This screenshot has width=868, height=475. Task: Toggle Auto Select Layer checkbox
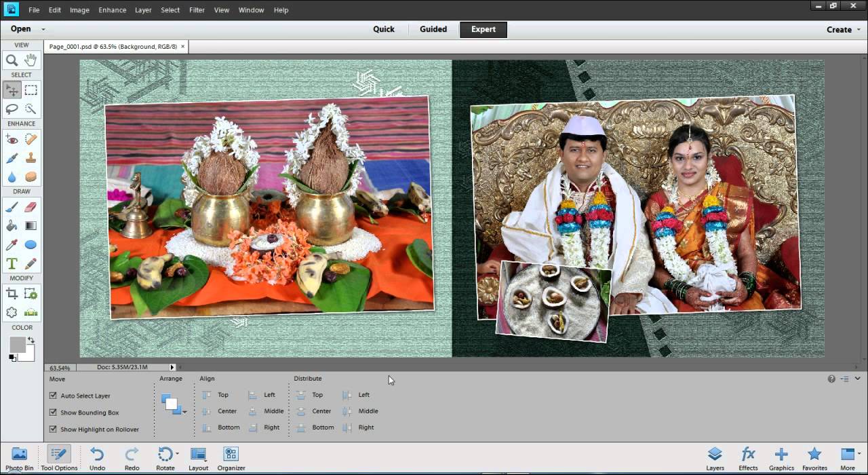(x=53, y=396)
